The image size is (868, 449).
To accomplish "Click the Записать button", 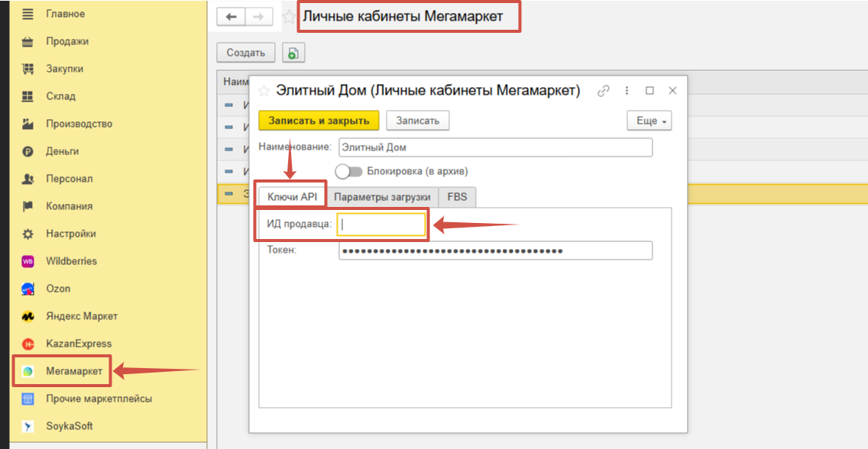I will click(417, 121).
